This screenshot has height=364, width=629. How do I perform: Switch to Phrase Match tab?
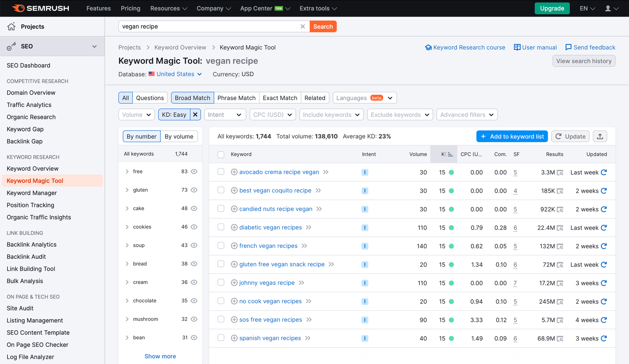(236, 98)
